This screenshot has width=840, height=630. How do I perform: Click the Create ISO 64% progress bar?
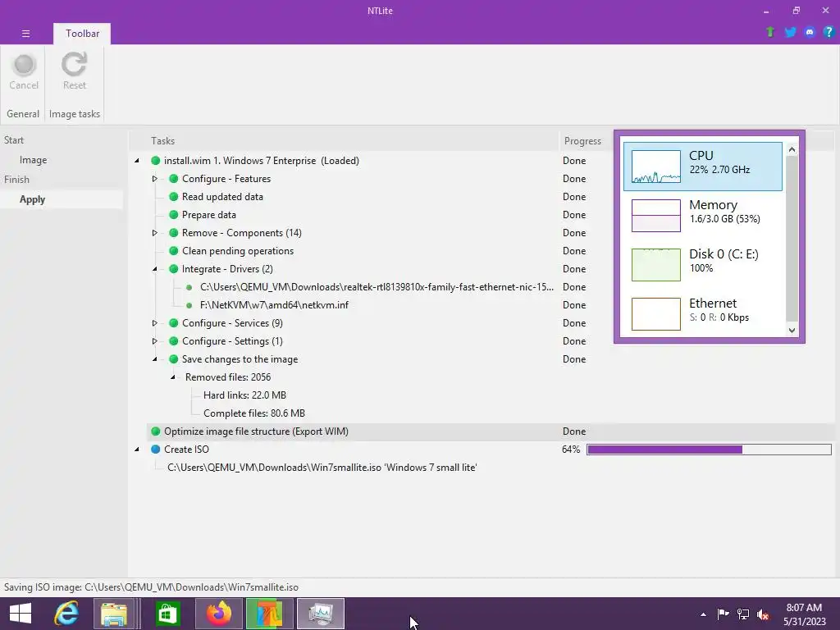pos(709,450)
